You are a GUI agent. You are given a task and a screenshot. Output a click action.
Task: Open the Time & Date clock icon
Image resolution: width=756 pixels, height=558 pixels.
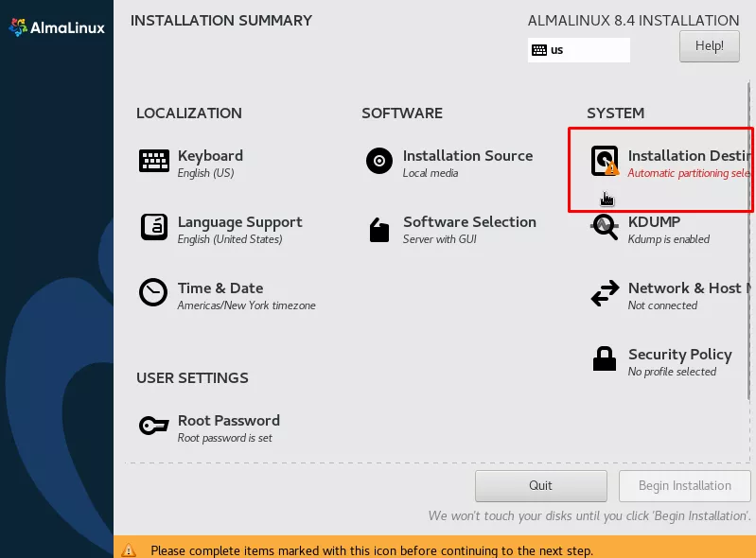(153, 292)
